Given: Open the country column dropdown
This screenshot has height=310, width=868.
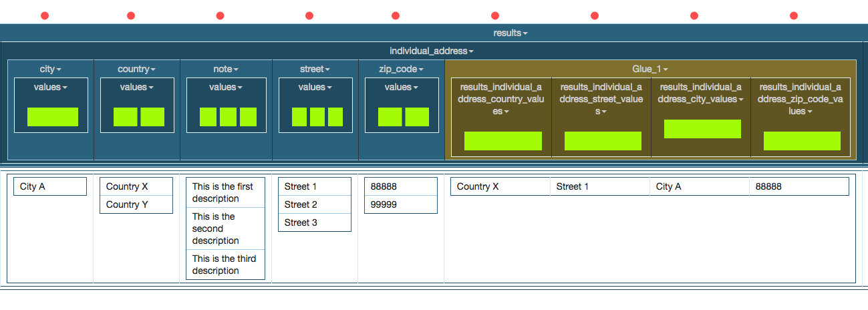Looking at the screenshot, I should click(x=136, y=69).
